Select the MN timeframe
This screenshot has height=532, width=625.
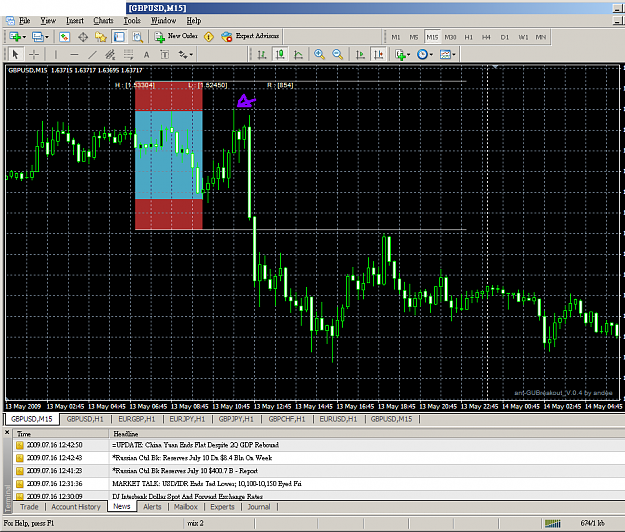540,37
